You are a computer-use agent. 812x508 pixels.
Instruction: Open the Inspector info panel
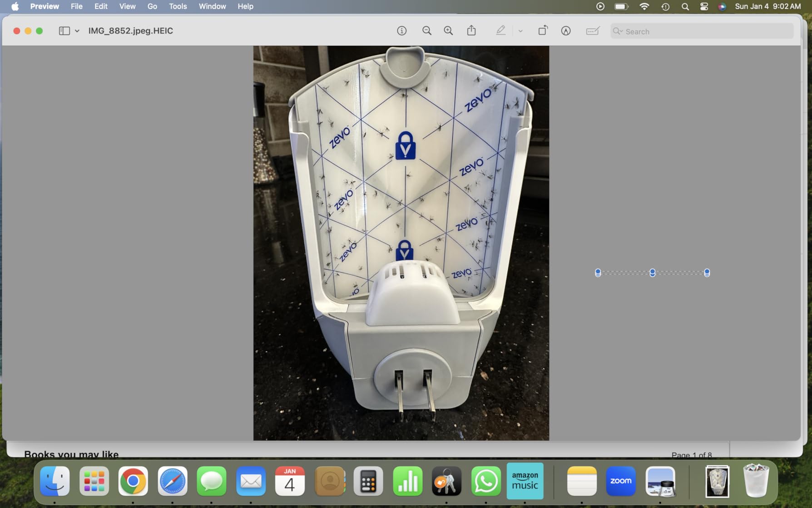[401, 31]
